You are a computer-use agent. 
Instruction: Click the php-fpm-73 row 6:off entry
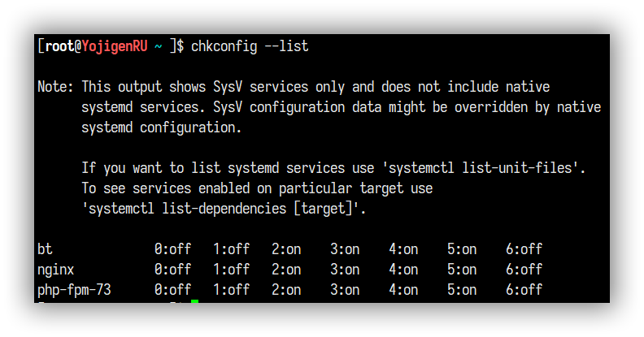[x=524, y=289]
